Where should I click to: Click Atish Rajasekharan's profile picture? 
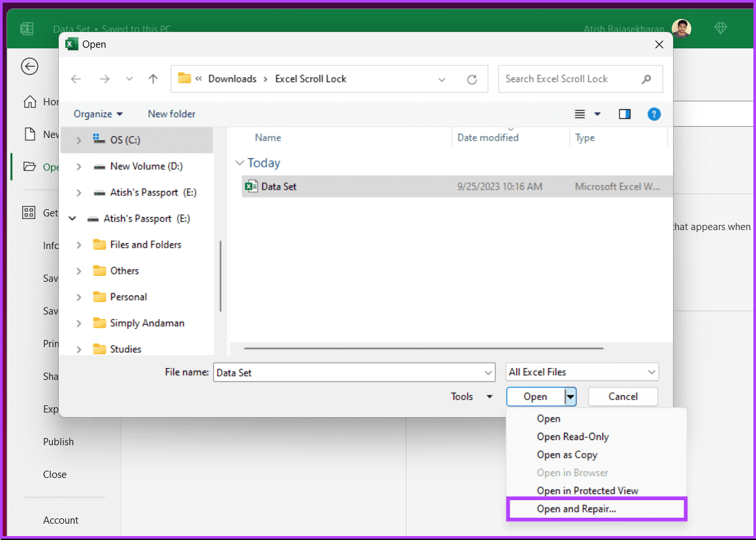point(681,28)
